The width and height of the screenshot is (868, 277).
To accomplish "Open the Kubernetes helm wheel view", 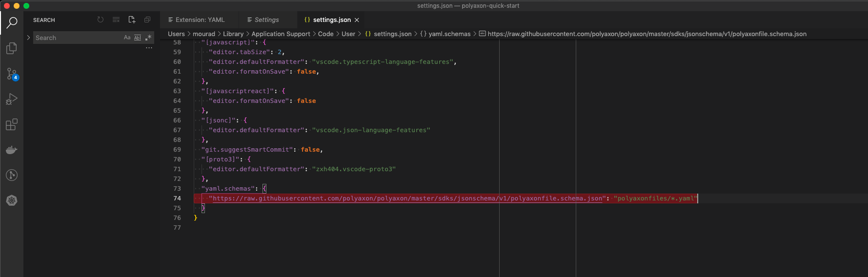I will pos(12,200).
